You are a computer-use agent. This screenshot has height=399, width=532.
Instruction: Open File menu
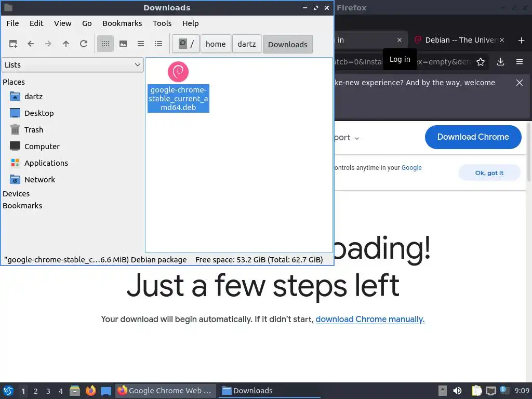pyautogui.click(x=12, y=23)
